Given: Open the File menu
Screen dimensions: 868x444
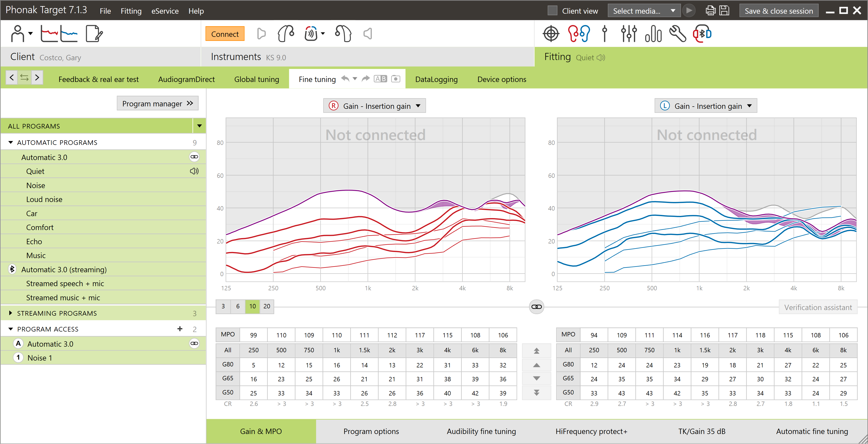Looking at the screenshot, I should 105,11.
